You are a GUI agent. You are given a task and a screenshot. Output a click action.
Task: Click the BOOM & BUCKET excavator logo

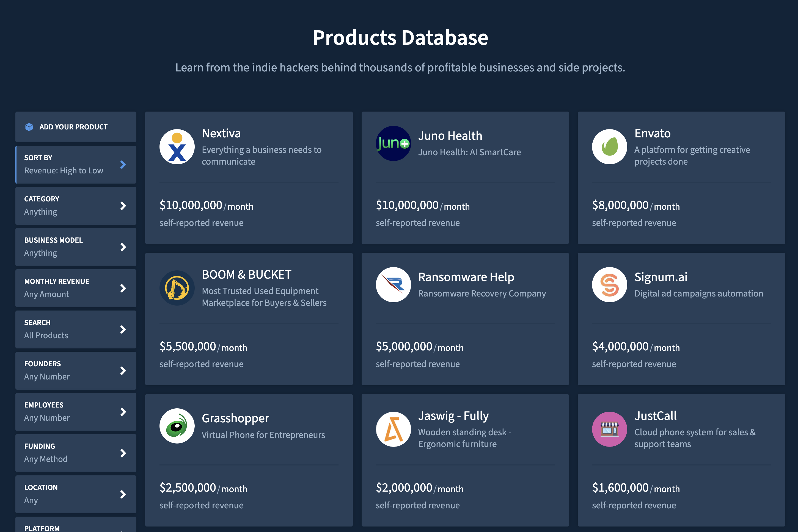[x=177, y=288]
